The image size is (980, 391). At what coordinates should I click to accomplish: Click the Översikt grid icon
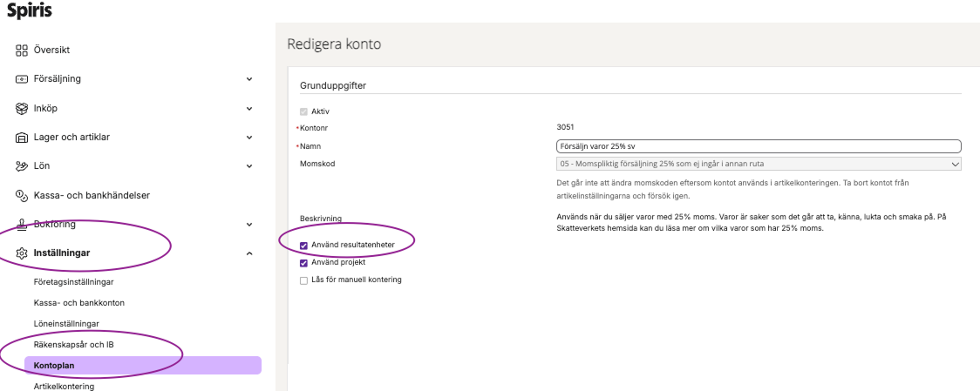23,51
